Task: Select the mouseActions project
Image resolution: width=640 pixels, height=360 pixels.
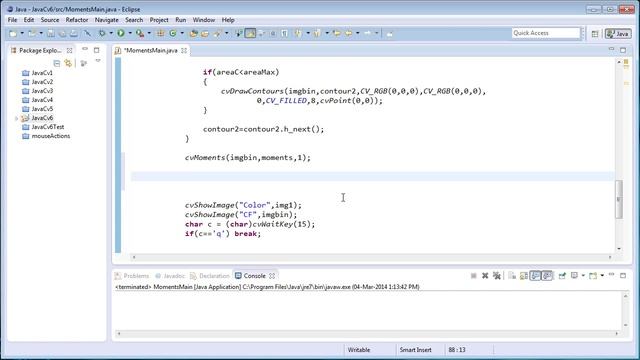Action: [x=51, y=136]
